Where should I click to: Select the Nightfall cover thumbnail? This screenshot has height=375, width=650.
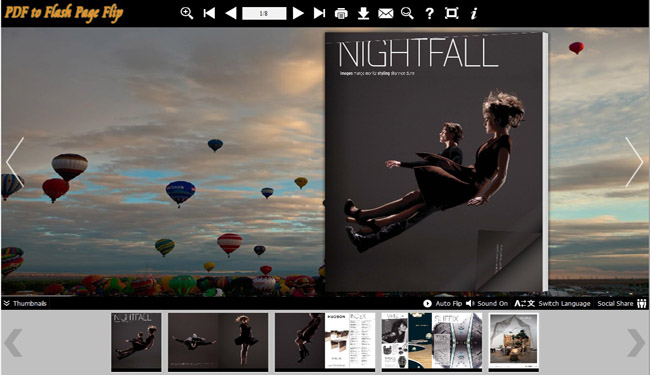coord(136,342)
